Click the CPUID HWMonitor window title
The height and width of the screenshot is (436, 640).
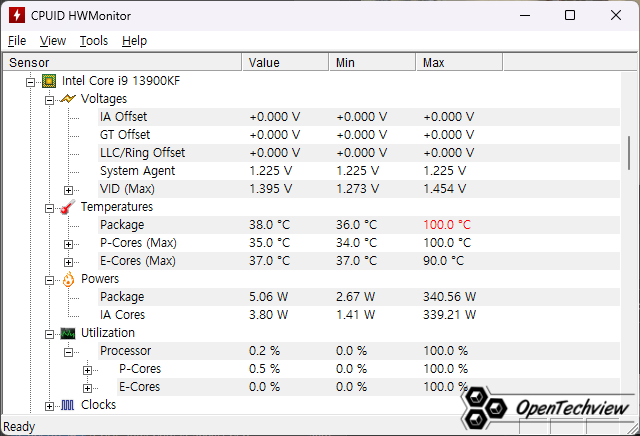(x=81, y=16)
